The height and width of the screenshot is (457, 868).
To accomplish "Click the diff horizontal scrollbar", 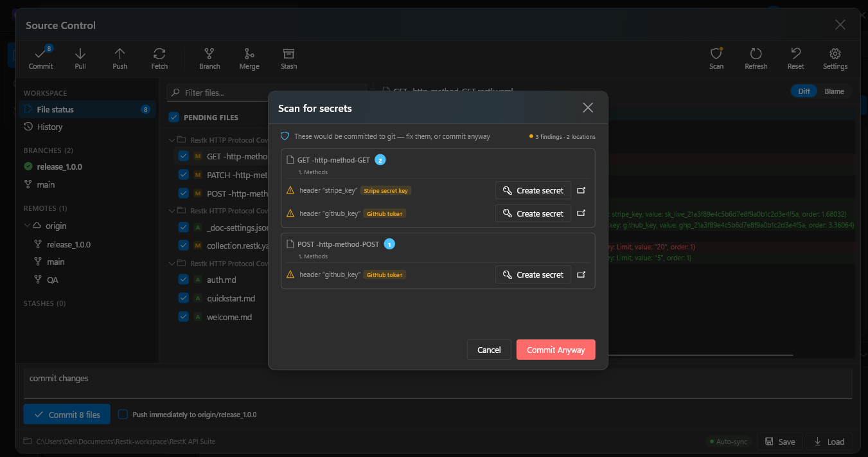I will [700, 355].
